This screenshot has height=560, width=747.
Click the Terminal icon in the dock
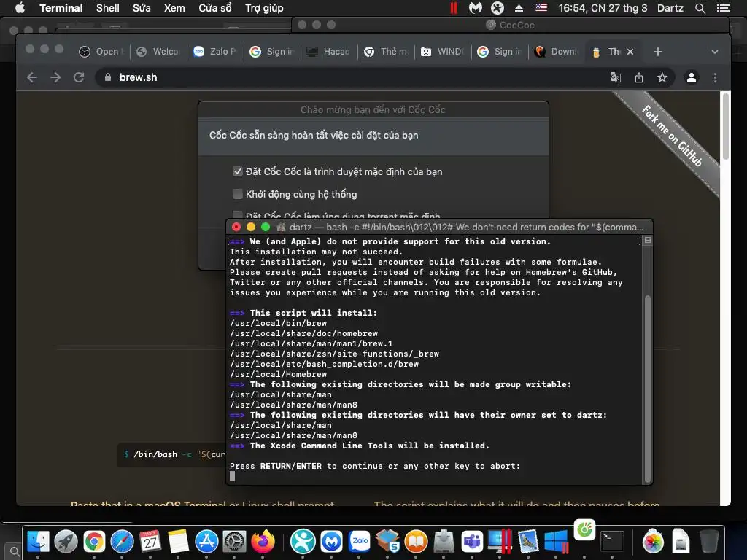612,542
